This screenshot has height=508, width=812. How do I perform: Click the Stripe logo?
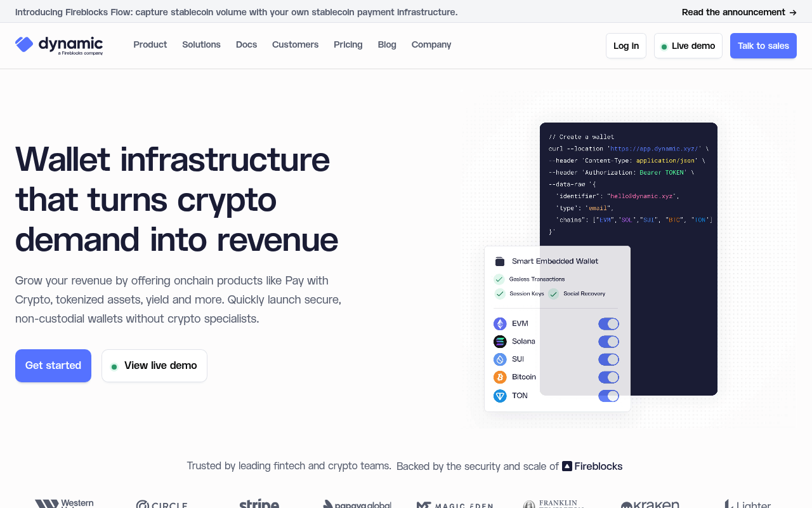point(259,504)
